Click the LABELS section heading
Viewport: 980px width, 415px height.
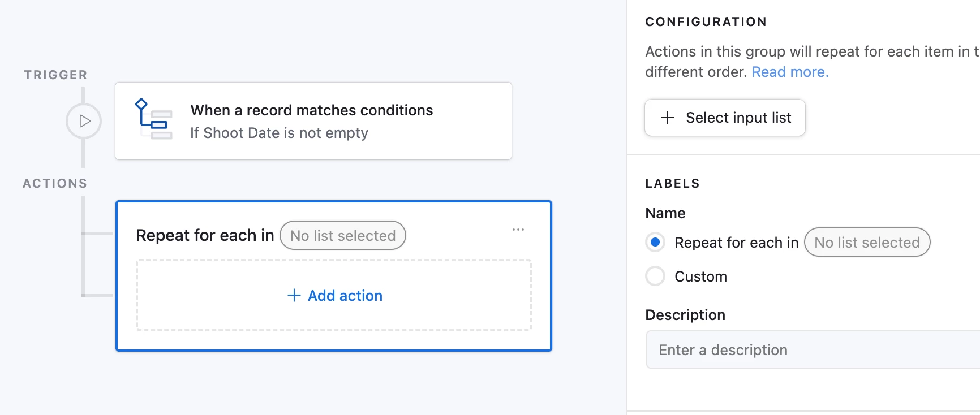pyautogui.click(x=672, y=183)
